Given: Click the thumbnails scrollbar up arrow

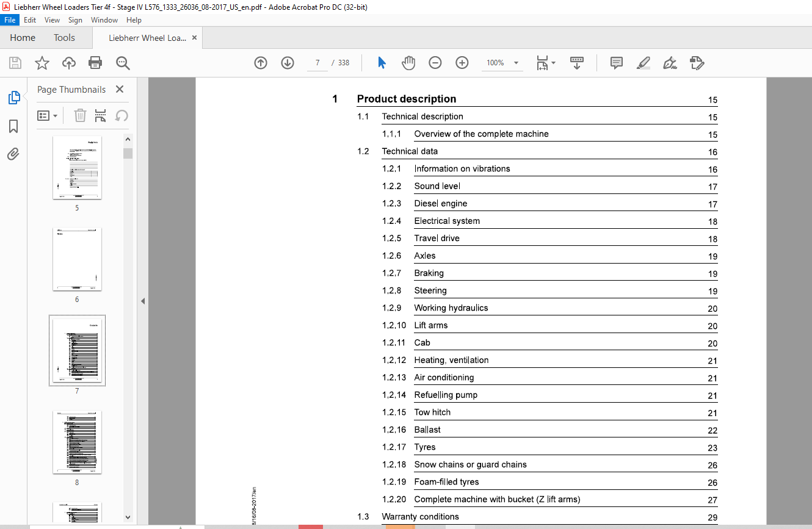Looking at the screenshot, I should [x=128, y=139].
